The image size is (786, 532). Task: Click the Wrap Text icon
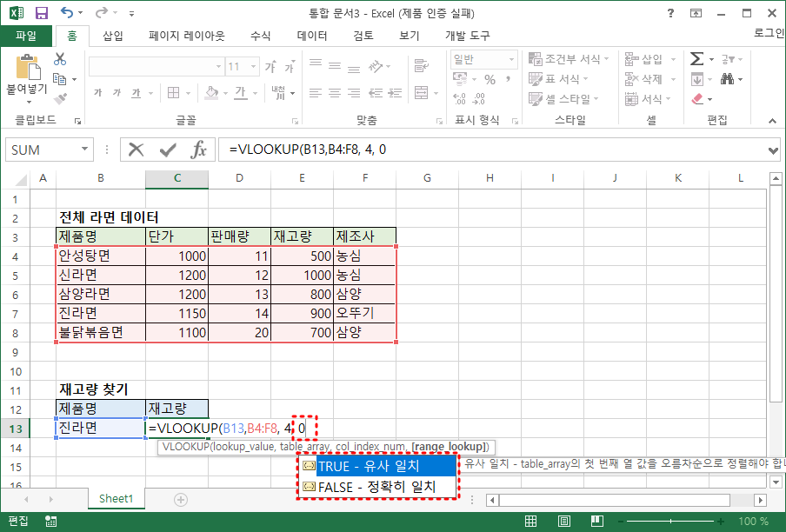tap(421, 65)
